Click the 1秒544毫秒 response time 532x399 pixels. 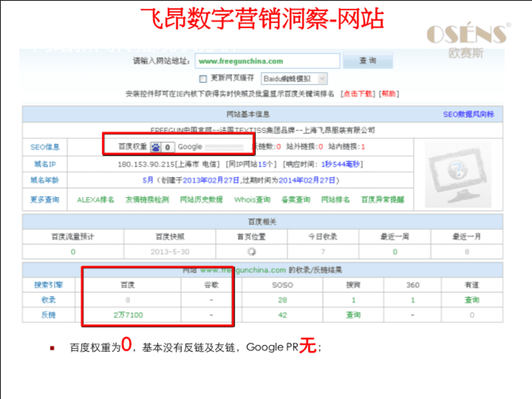click(x=341, y=164)
